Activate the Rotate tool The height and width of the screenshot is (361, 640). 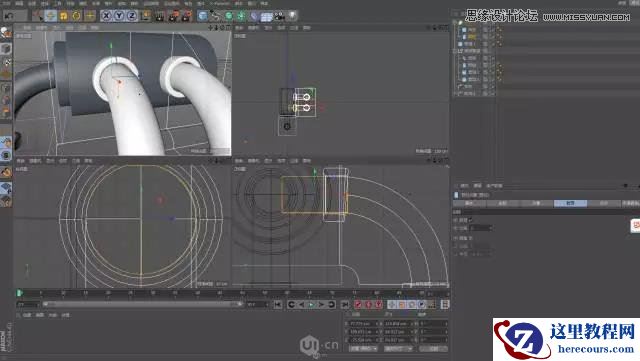pos(76,16)
